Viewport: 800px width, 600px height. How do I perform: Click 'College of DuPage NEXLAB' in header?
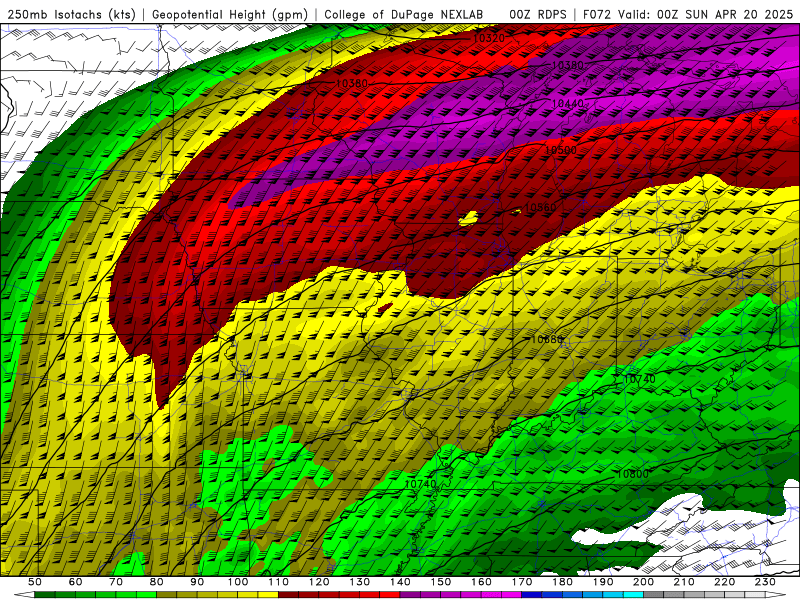pyautogui.click(x=404, y=15)
